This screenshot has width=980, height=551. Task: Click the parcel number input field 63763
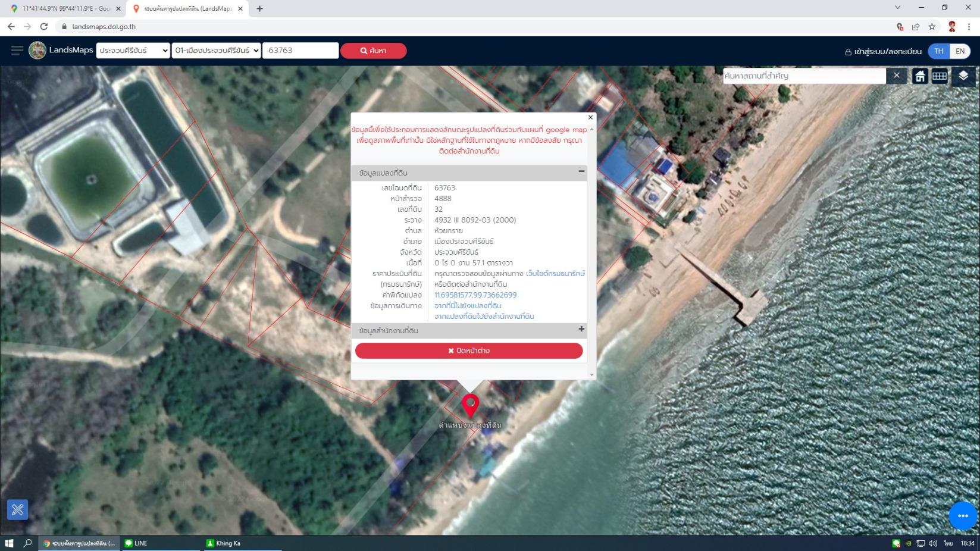point(300,51)
